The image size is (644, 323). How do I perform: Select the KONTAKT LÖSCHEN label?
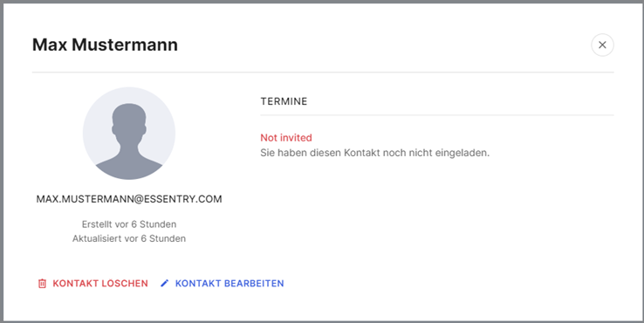tap(100, 284)
